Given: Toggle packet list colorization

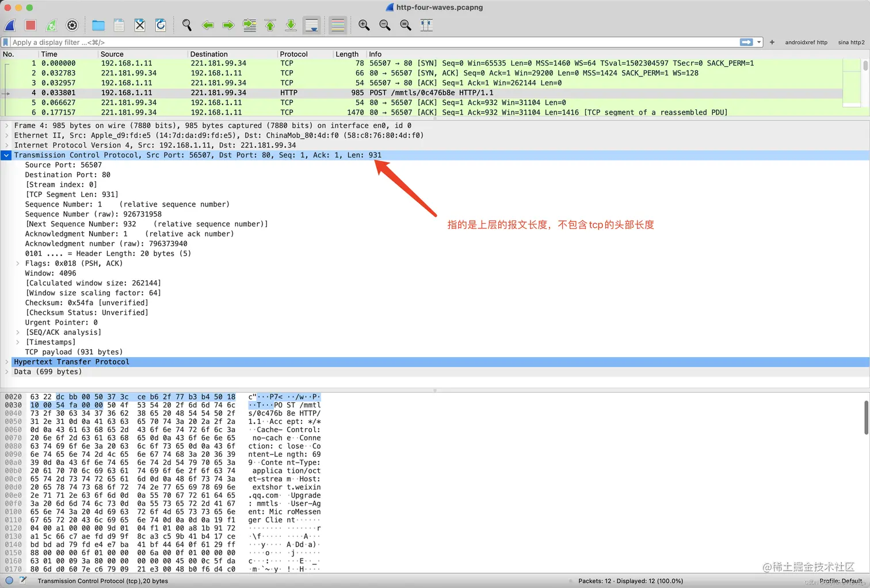Looking at the screenshot, I should (x=338, y=25).
